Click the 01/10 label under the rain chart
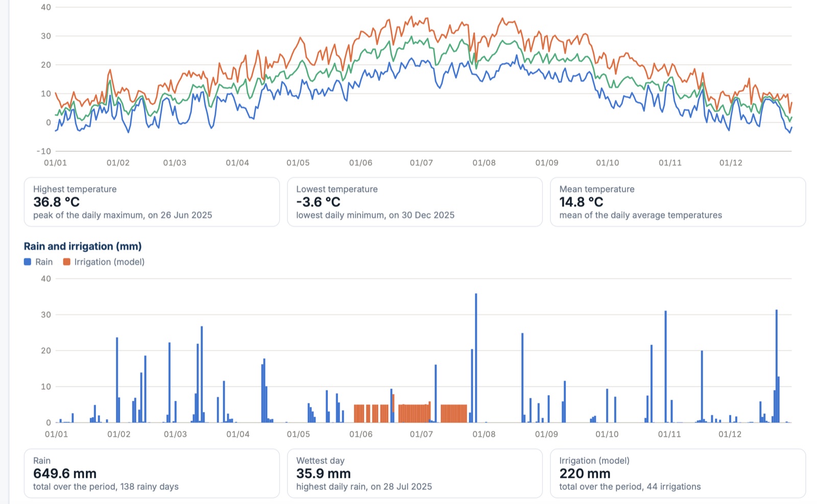Image resolution: width=817 pixels, height=504 pixels. [607, 435]
